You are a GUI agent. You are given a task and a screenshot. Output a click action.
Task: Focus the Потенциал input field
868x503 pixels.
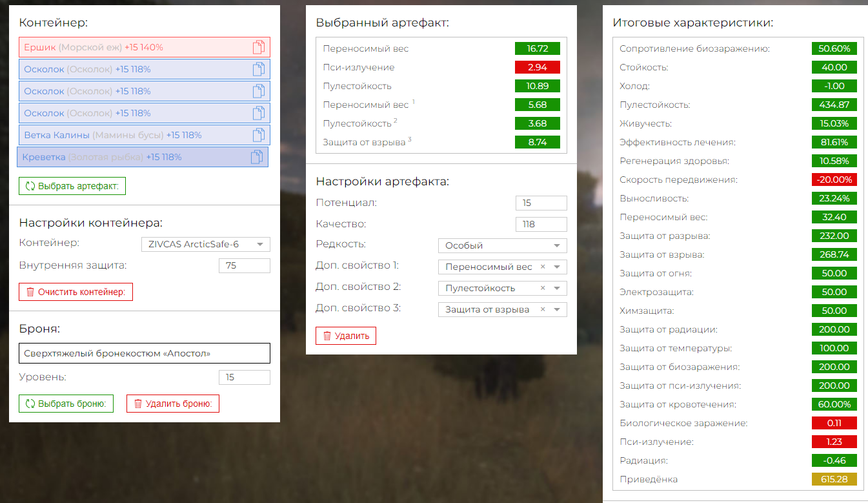pos(541,203)
